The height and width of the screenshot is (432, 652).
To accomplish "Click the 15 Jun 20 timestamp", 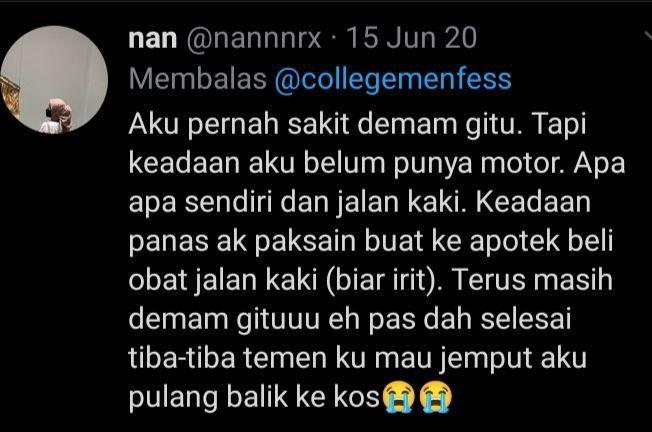I will click(x=411, y=38).
